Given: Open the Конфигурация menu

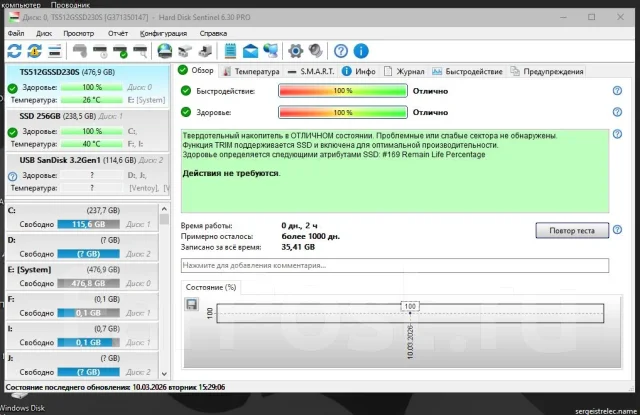Looking at the screenshot, I should click(x=163, y=33).
